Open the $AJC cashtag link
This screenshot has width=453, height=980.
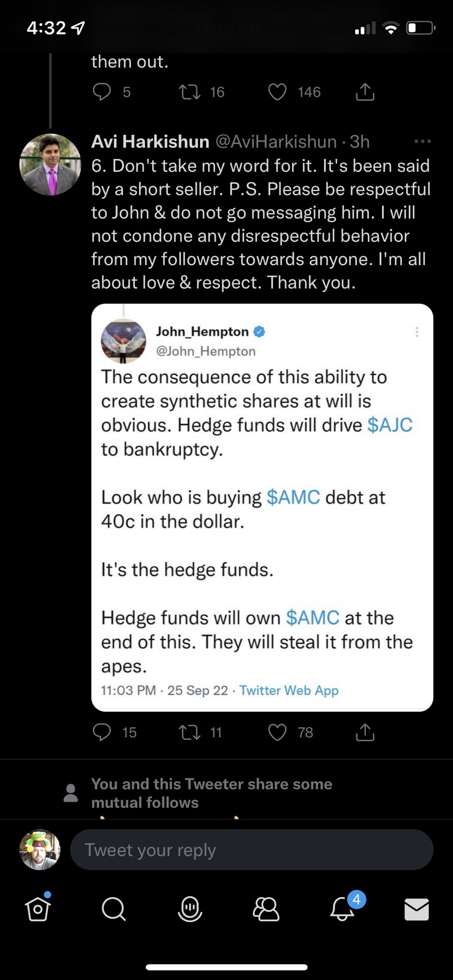[390, 425]
